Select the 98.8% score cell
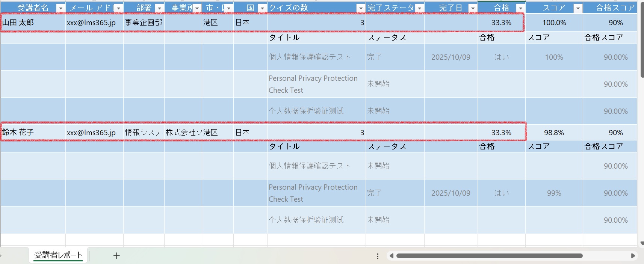 click(x=554, y=133)
